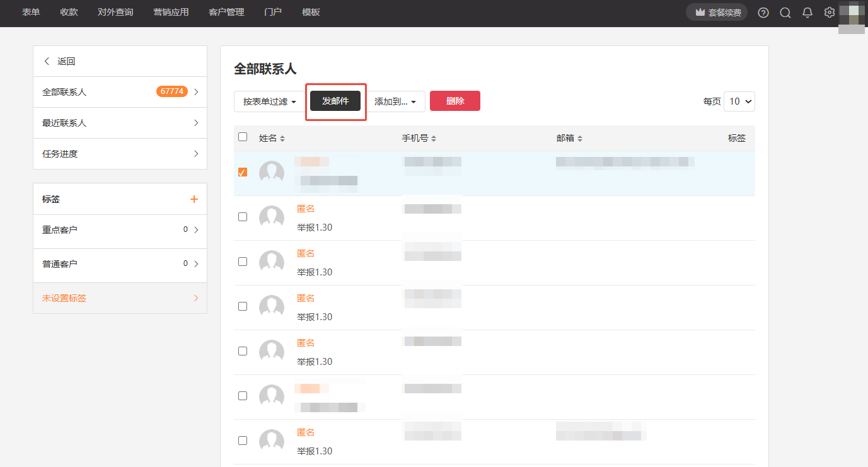Sort contacts by 姓名 column arrows
The width and height of the screenshot is (868, 467).
(x=282, y=139)
